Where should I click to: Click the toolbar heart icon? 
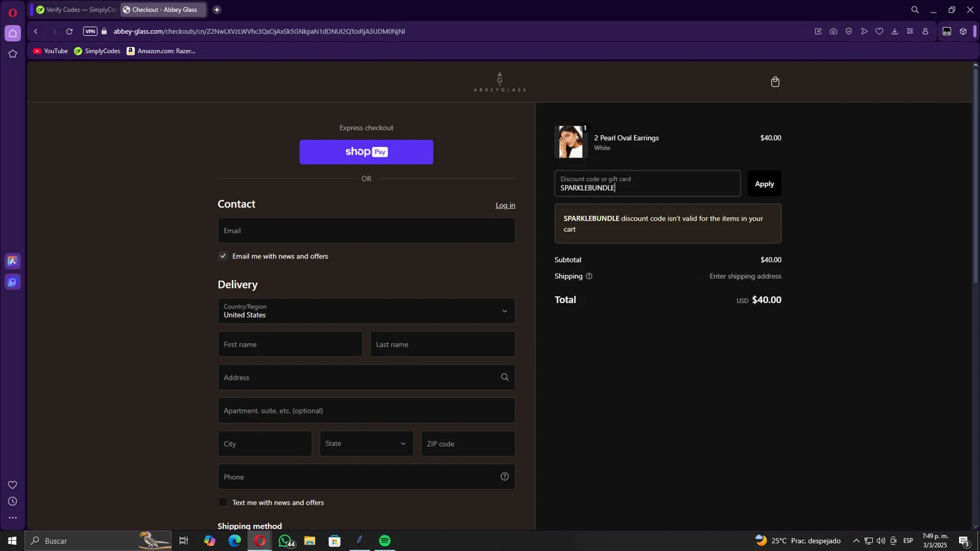tap(879, 31)
